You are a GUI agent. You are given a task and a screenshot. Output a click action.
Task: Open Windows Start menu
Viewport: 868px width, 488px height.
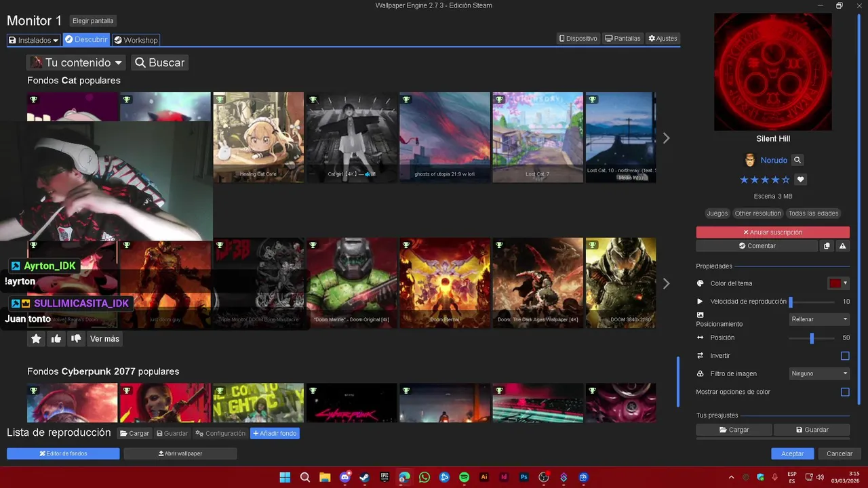click(x=285, y=477)
